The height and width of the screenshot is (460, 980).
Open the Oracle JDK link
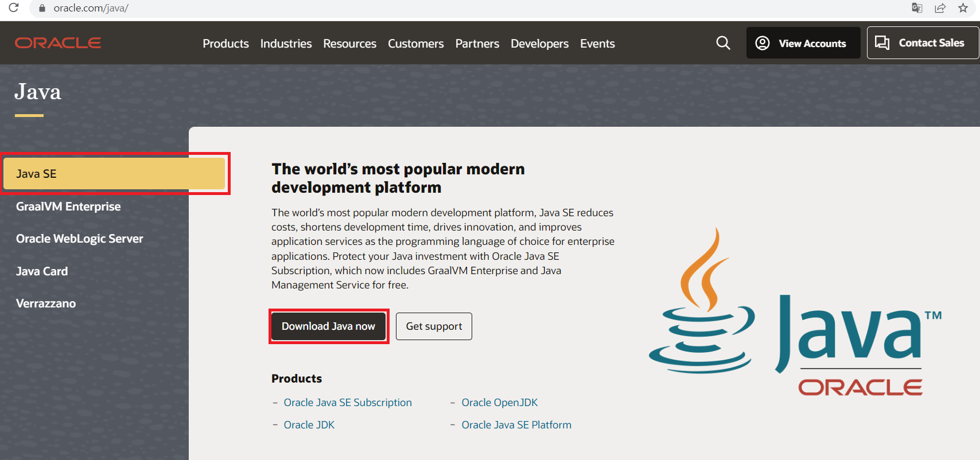pos(309,425)
